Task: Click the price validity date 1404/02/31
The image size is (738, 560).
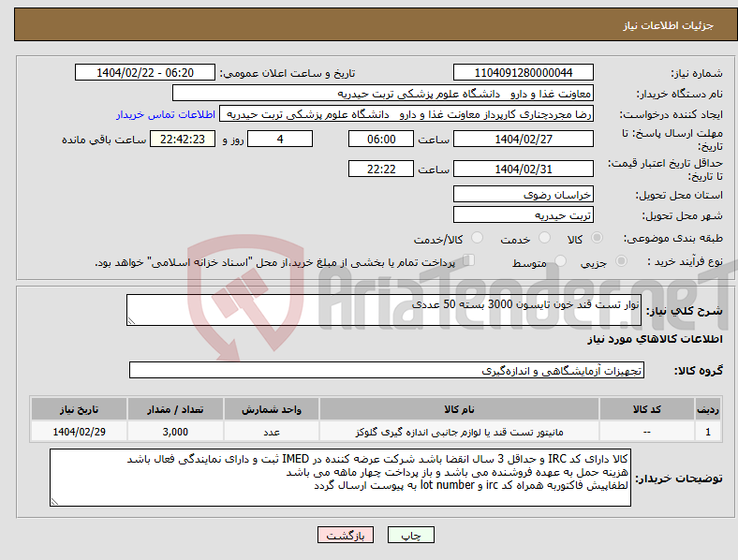Action: coord(523,169)
